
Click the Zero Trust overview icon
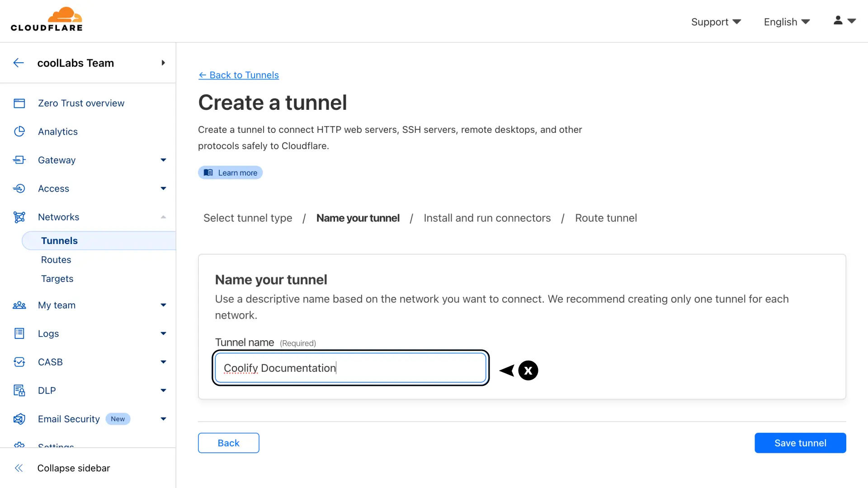[x=19, y=103]
